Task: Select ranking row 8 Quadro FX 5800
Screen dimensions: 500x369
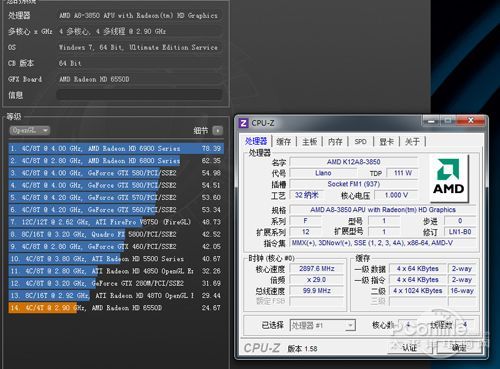Action: [x=116, y=234]
